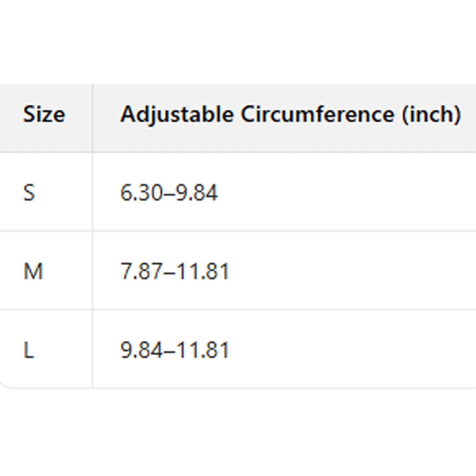Click the "Size" column header
The width and height of the screenshot is (476, 476).
44,115
